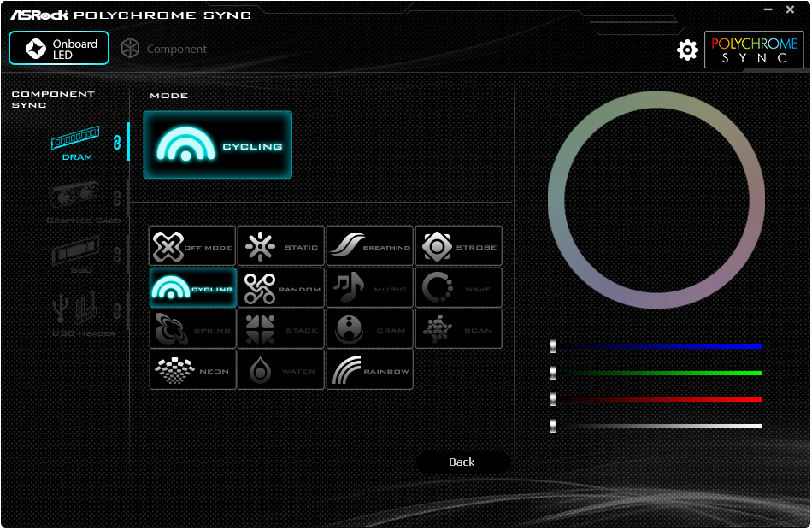
Task: Pick a hue on color ring
Action: click(656, 100)
